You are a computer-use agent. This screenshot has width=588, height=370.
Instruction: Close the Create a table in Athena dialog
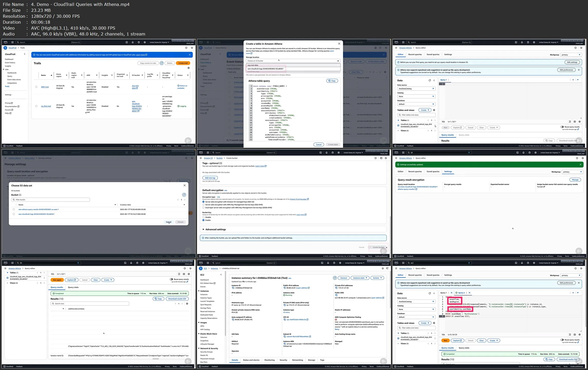point(339,44)
